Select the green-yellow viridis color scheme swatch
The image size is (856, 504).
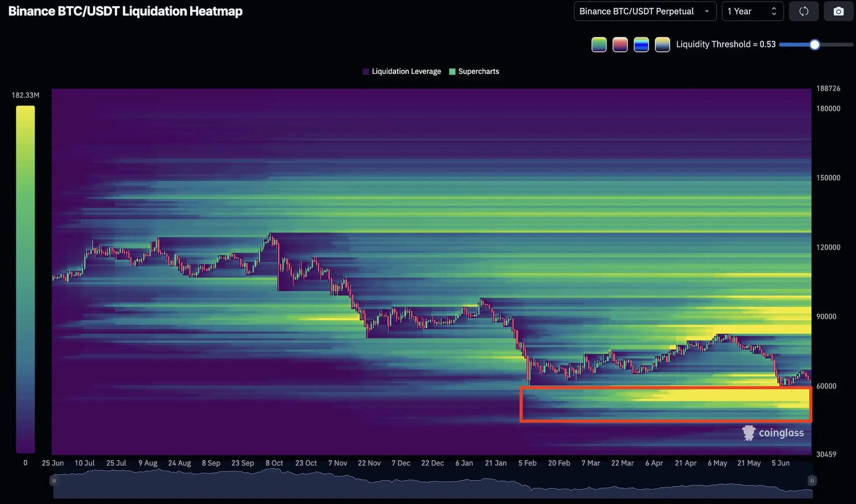[599, 45]
